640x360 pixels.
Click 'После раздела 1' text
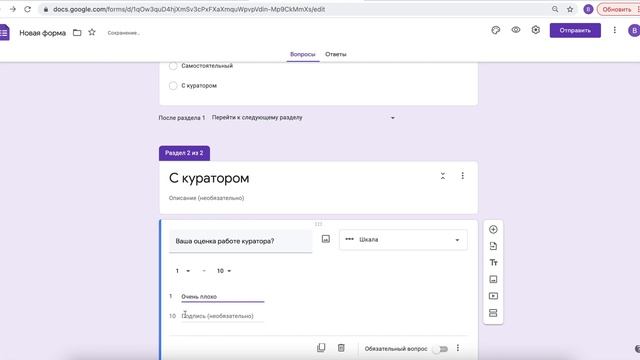click(182, 118)
